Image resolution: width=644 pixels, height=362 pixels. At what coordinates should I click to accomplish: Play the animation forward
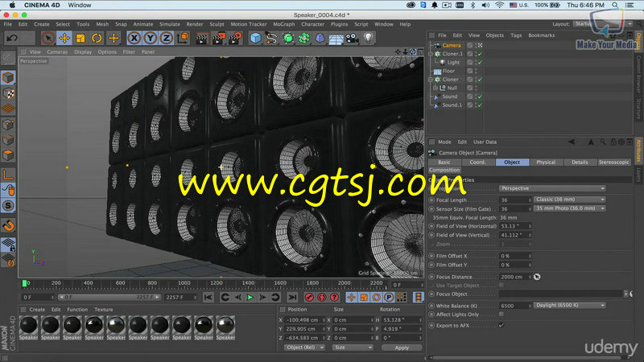(250, 297)
